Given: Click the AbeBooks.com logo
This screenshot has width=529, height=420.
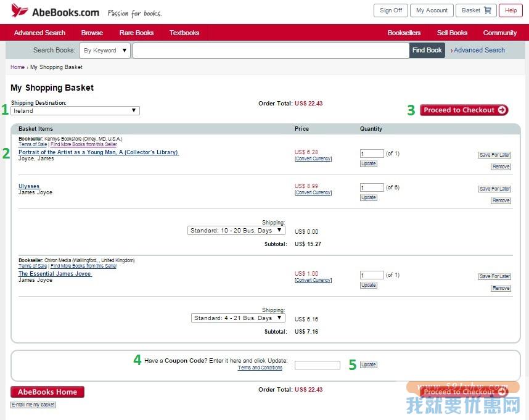Looking at the screenshot, I should click(x=55, y=11).
